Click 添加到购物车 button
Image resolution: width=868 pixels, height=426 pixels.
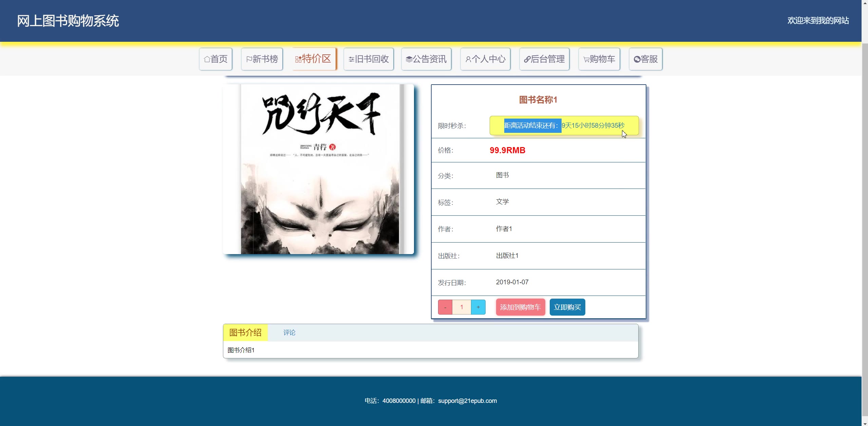click(521, 307)
